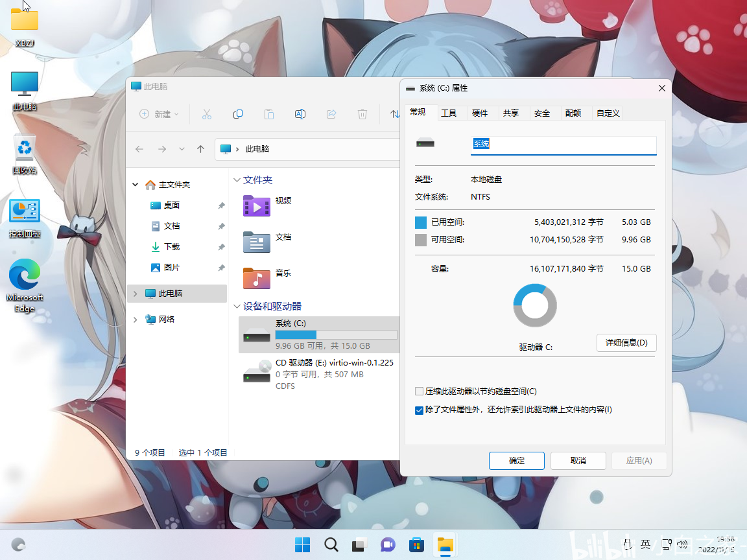
Task: Open the 新建 dropdown in Explorer
Action: tap(159, 114)
